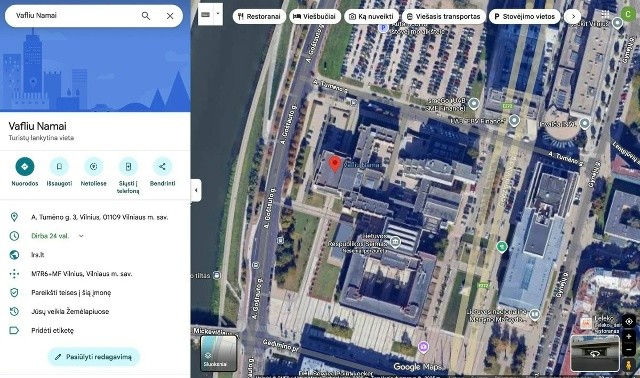Click Pridėti etiketę to add label
Viewport: 640px width, 378px height.
95,330
